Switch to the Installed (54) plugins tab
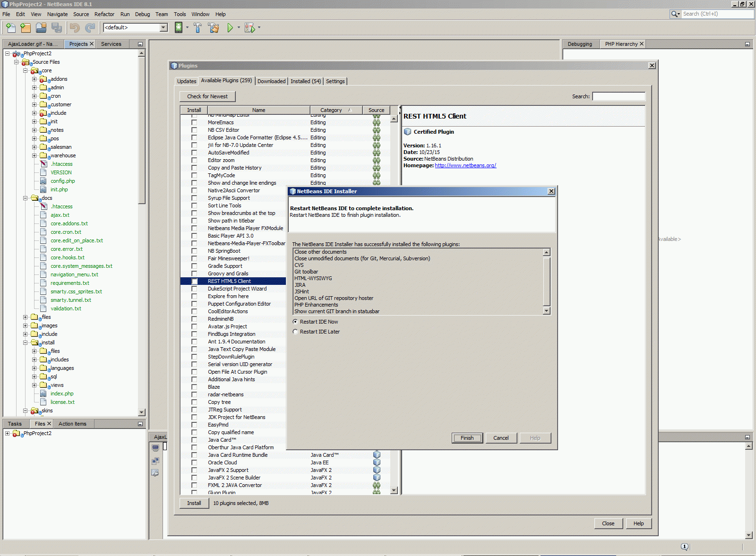The width and height of the screenshot is (756, 556). coord(306,81)
